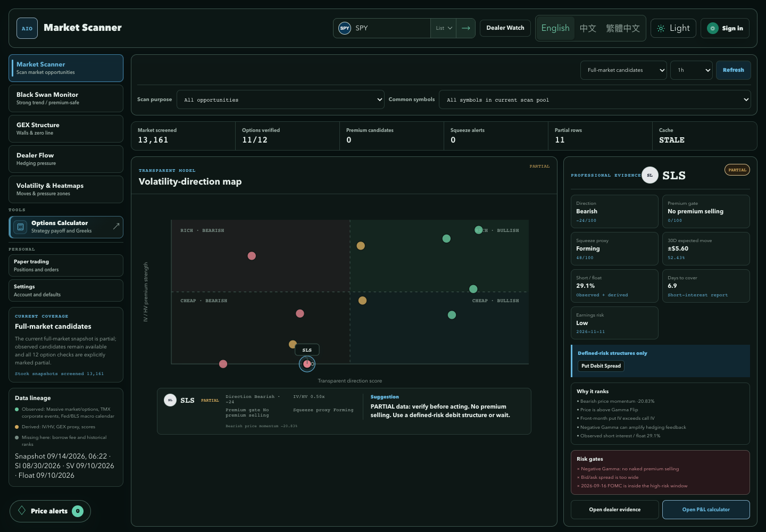
Task: Select the Put Debit Spread chip
Action: pos(601,366)
